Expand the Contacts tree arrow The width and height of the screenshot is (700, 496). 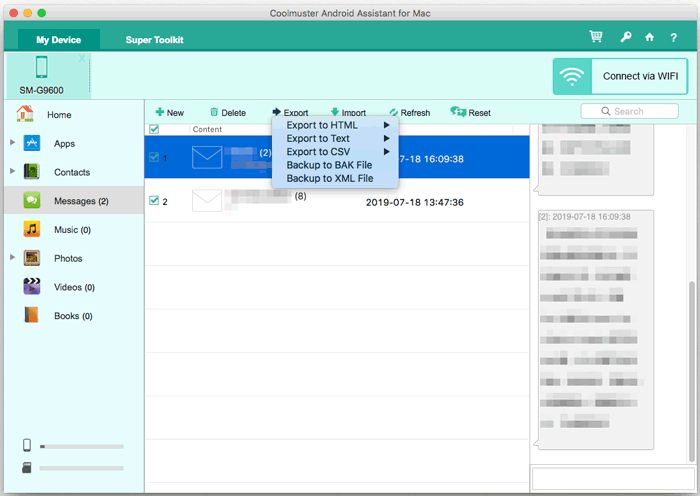pos(12,171)
